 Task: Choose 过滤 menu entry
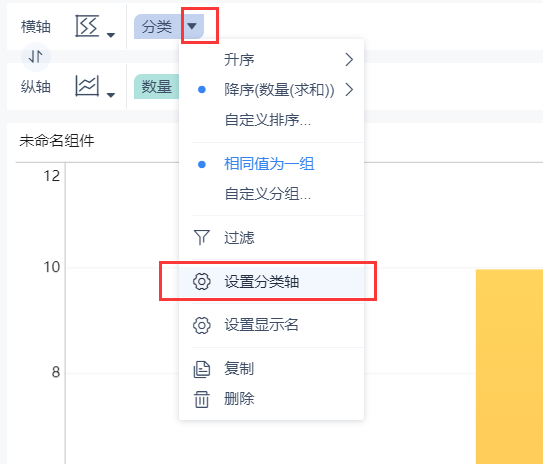coord(272,238)
